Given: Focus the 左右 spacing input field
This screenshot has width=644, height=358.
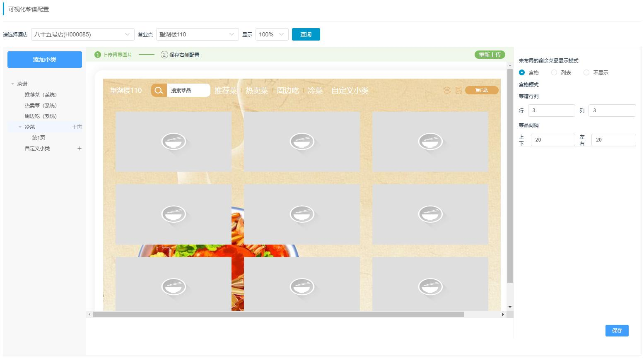Looking at the screenshot, I should click(x=614, y=140).
